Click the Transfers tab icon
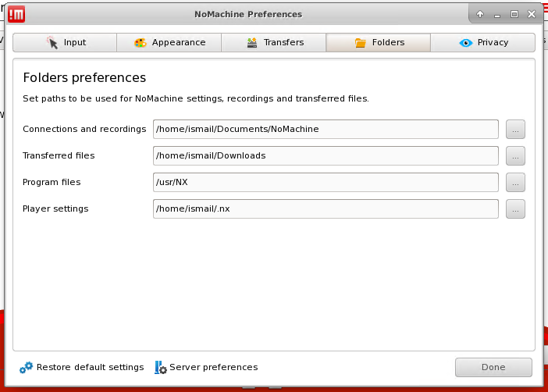 [252, 43]
